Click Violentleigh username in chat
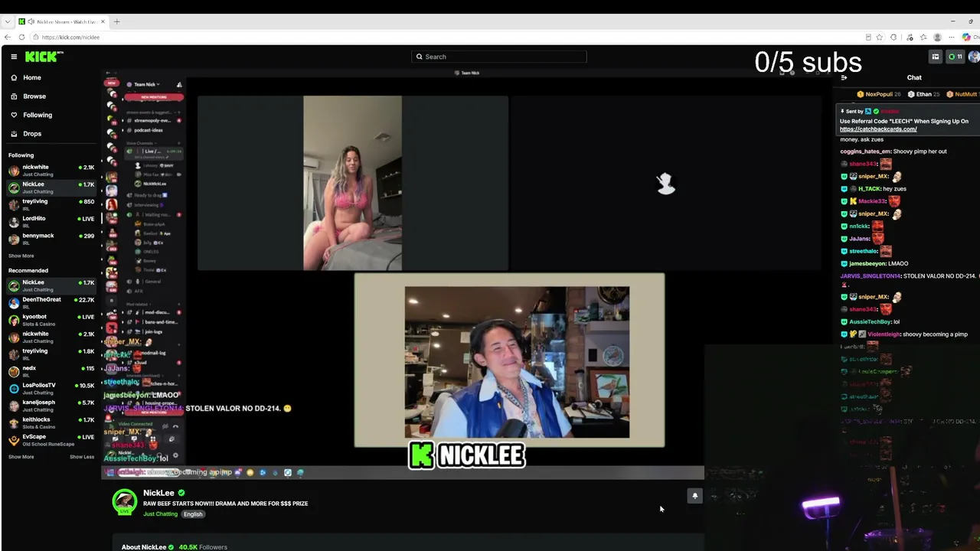This screenshot has width=980, height=551. pyautogui.click(x=884, y=334)
